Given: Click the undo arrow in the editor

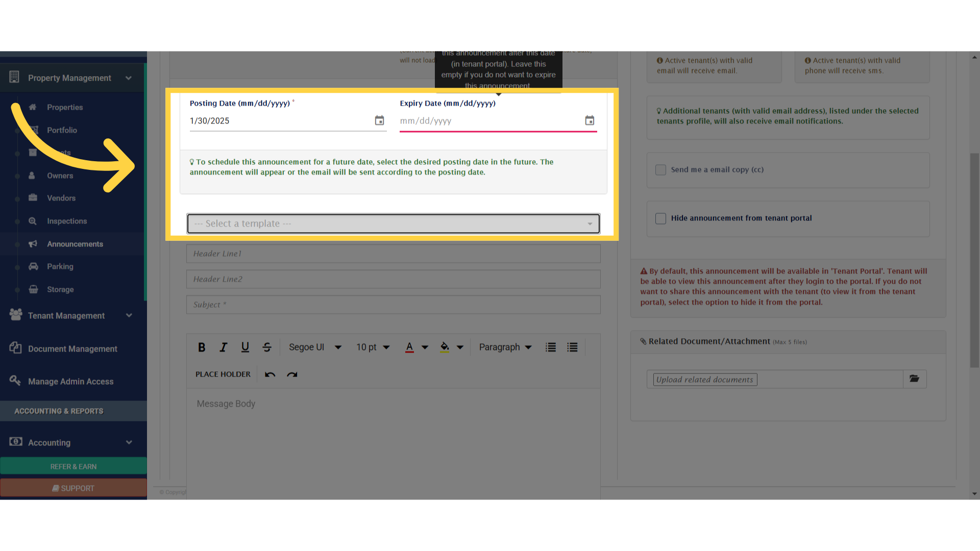Looking at the screenshot, I should [269, 374].
